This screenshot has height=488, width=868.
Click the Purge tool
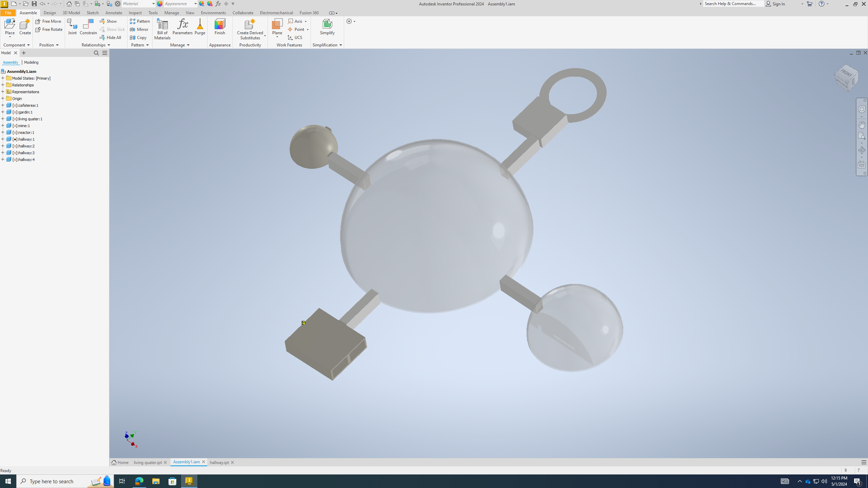tap(200, 27)
